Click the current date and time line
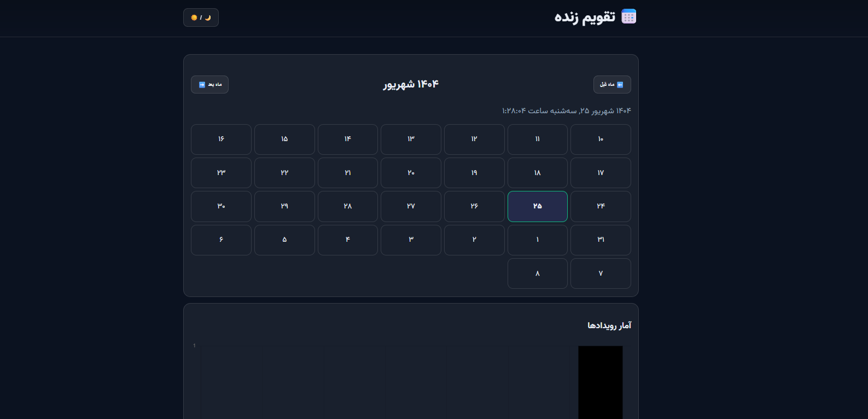This screenshot has height=419, width=868. point(567,110)
